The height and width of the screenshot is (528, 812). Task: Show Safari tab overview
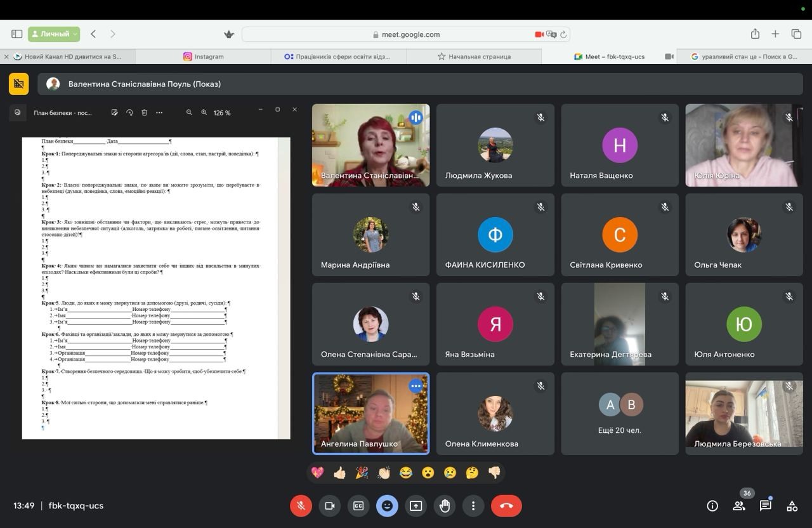[x=796, y=34]
